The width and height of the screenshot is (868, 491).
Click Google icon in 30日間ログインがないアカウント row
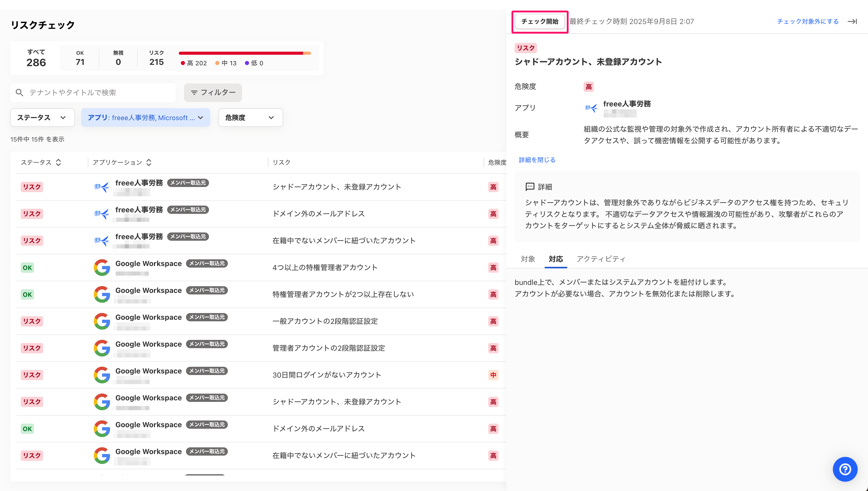[x=102, y=375]
